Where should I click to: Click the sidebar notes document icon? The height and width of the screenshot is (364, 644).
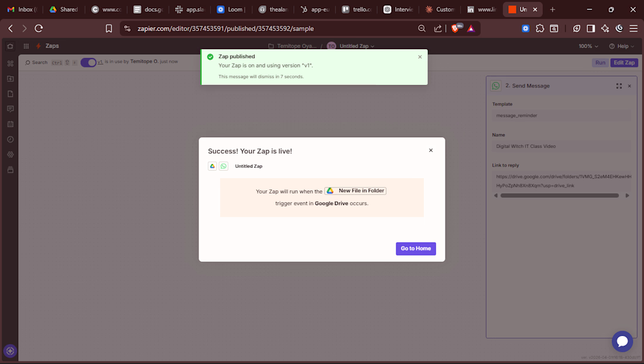click(11, 94)
